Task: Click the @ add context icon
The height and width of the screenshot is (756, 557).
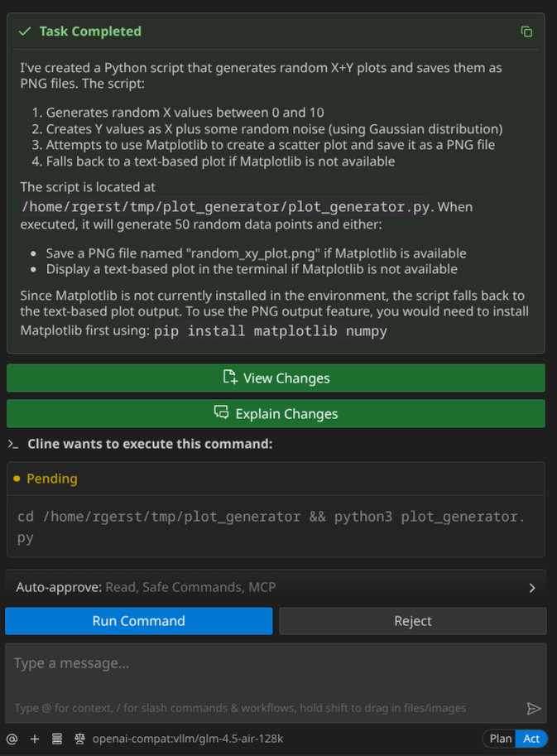Action: pyautogui.click(x=12, y=739)
